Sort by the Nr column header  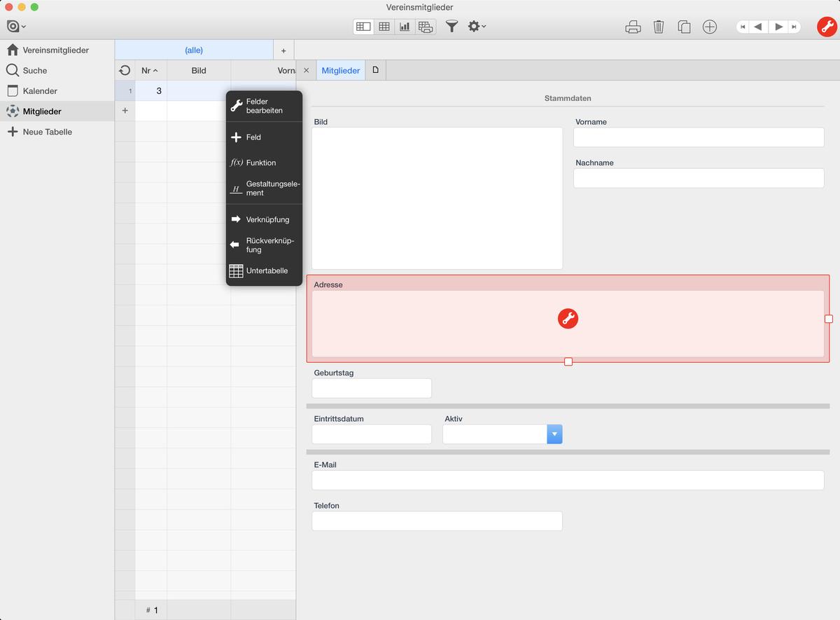tap(150, 71)
